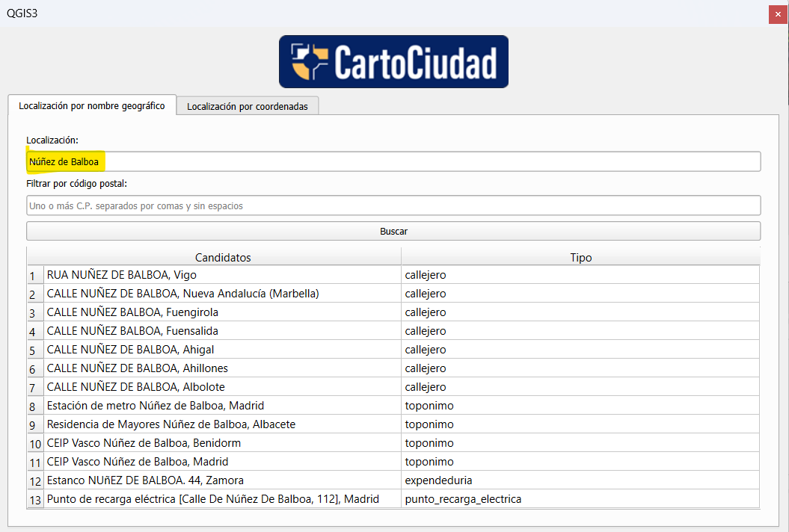The image size is (789, 532).
Task: Select CALLE NUÑEZ BALBOA, Fuengirola
Action: tap(222, 312)
